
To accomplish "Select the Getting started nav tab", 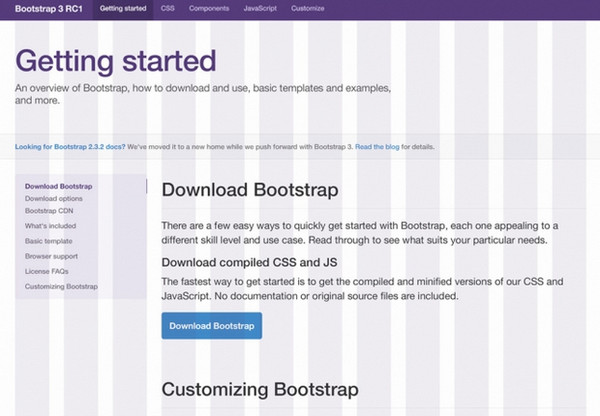I will (123, 8).
